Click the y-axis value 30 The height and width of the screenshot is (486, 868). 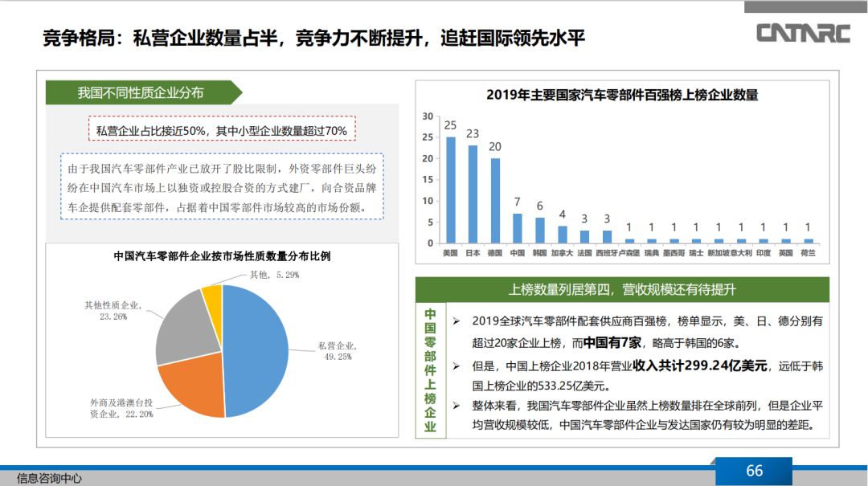(428, 116)
